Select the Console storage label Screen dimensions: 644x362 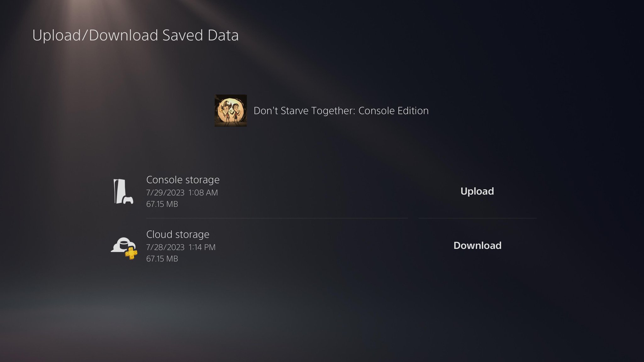[183, 180]
